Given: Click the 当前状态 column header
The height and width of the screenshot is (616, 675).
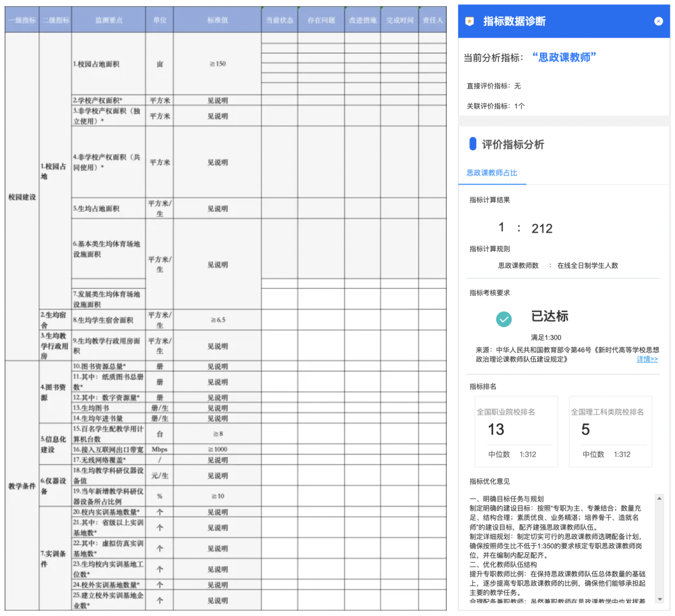Looking at the screenshot, I should click(x=279, y=20).
